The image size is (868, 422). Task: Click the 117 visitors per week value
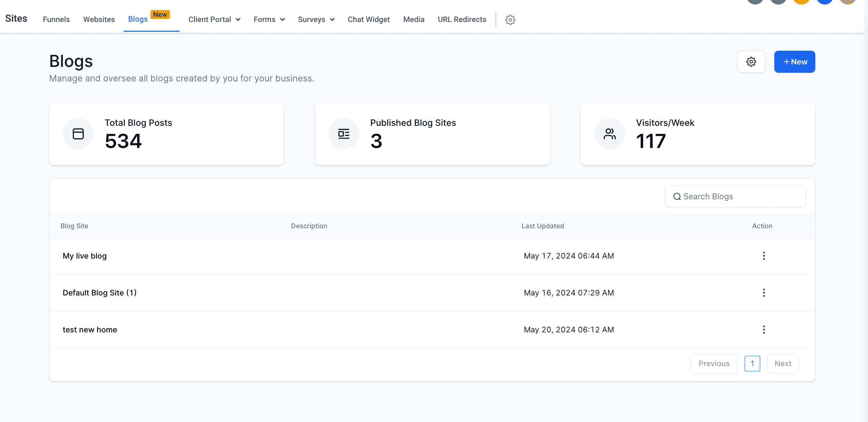click(651, 141)
